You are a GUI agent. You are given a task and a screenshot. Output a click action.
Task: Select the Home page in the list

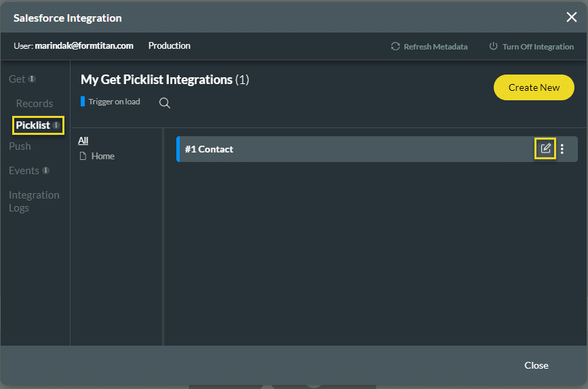[102, 156]
